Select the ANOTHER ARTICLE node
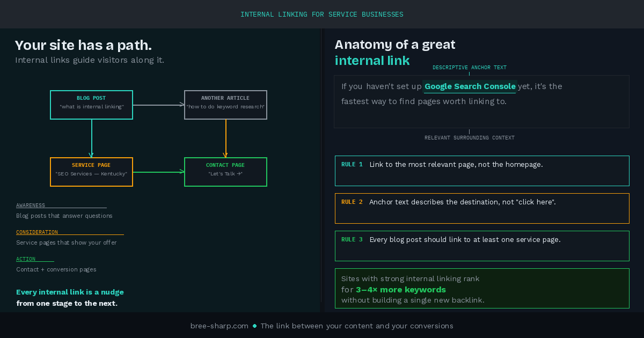Viewport: 644px width, 338px height. tap(225, 105)
